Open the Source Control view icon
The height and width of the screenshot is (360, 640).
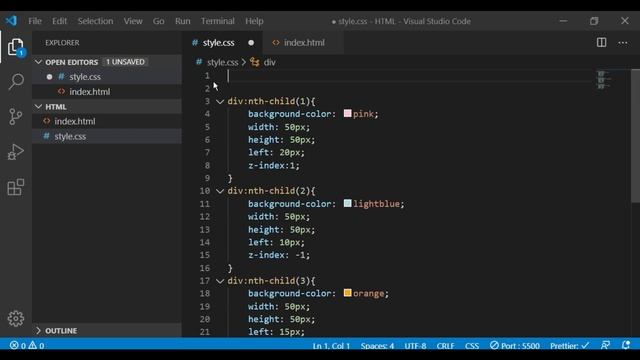click(16, 117)
